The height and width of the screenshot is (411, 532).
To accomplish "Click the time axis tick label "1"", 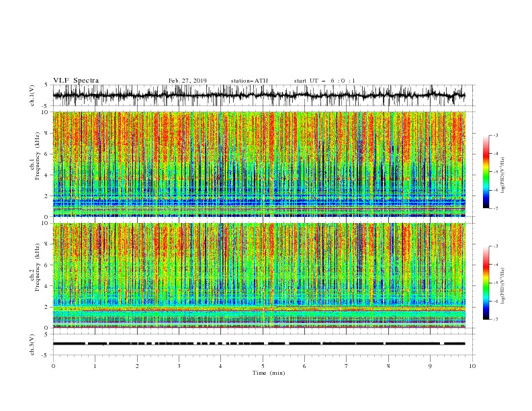I will click(95, 366).
